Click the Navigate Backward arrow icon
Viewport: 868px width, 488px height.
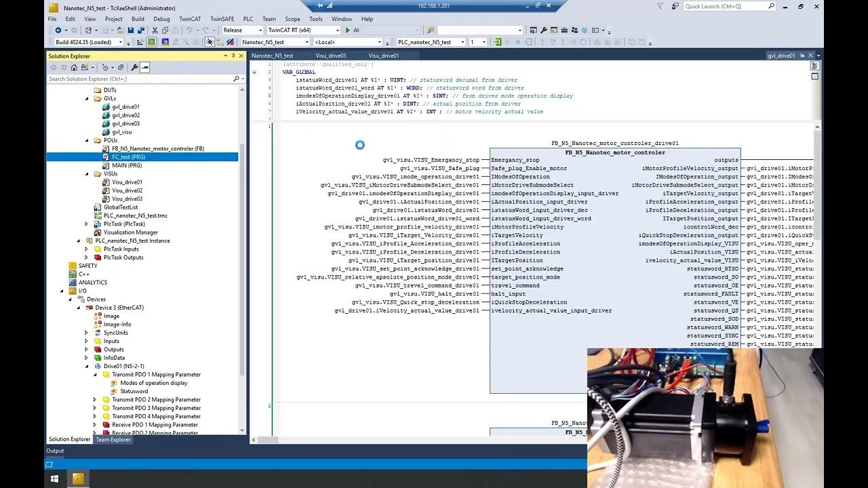click(x=58, y=30)
